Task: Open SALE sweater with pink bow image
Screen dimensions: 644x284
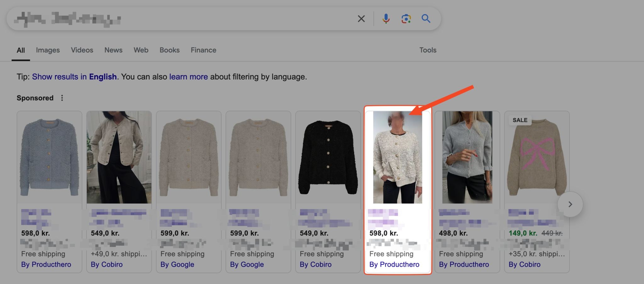Action: tap(537, 157)
